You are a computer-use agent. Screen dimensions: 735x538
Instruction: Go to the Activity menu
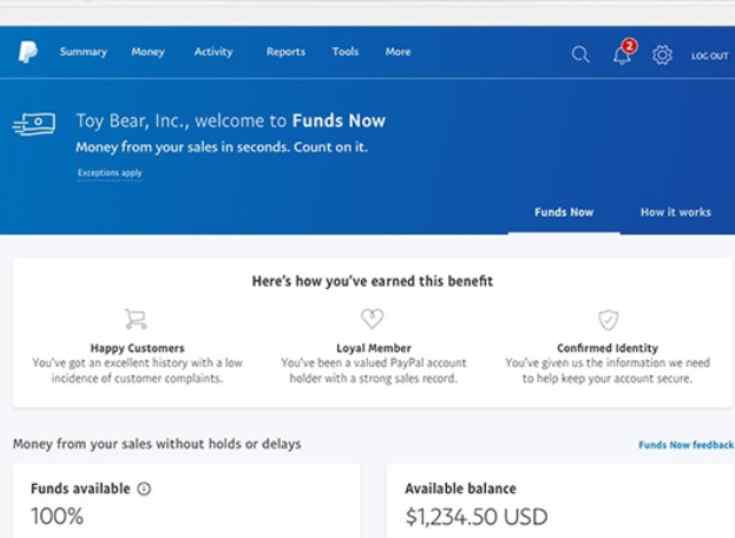click(213, 52)
